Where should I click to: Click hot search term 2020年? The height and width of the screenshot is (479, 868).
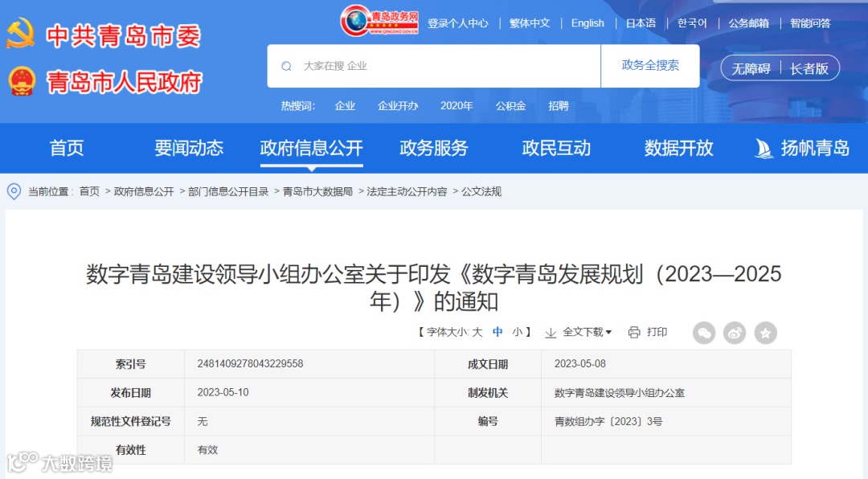click(x=457, y=106)
